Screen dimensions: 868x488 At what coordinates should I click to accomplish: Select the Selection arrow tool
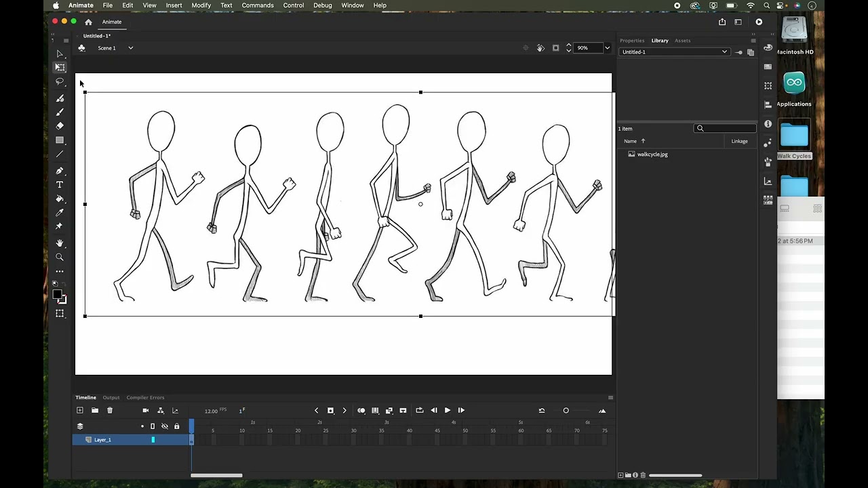point(60,54)
